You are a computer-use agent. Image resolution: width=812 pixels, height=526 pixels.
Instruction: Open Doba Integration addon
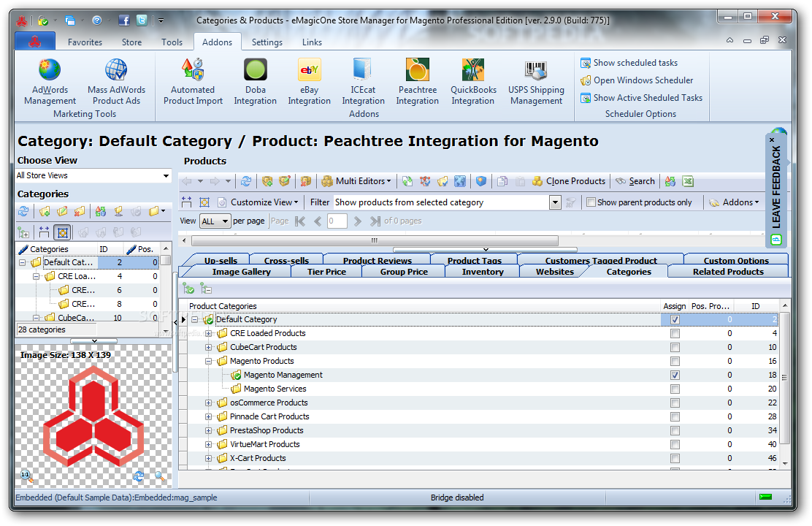(256, 82)
